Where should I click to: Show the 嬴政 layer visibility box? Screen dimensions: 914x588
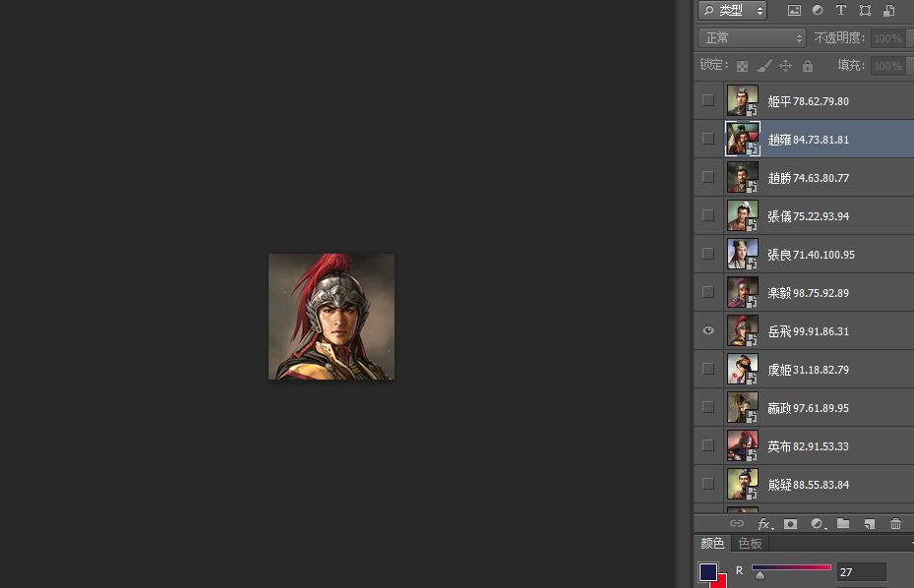pos(707,407)
